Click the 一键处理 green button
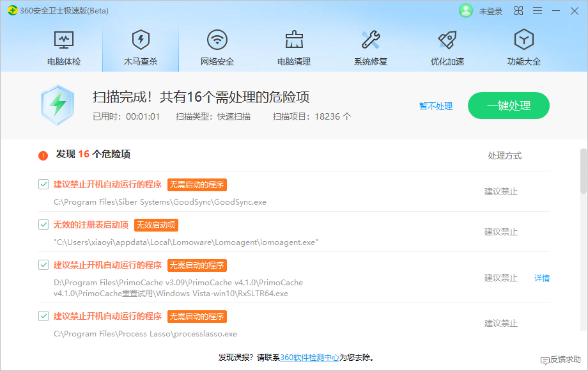The image size is (588, 371). point(508,106)
